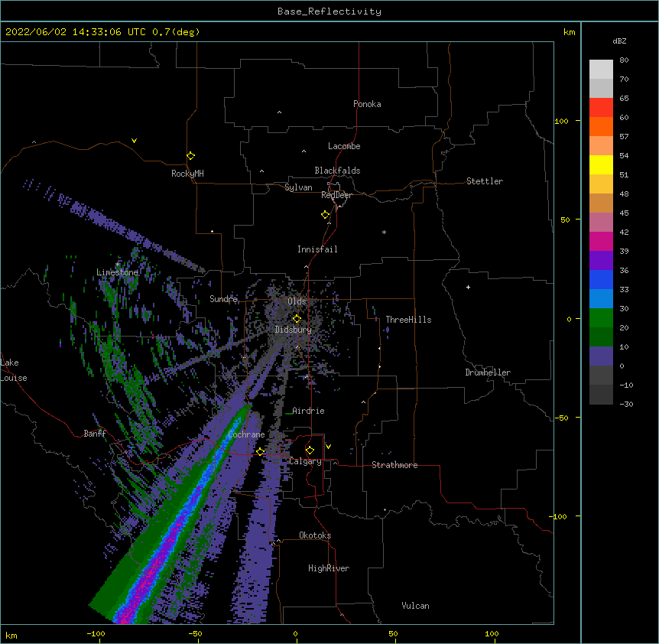Select the Innisfail town label
Screen dimensions: 659x644
(x=317, y=249)
